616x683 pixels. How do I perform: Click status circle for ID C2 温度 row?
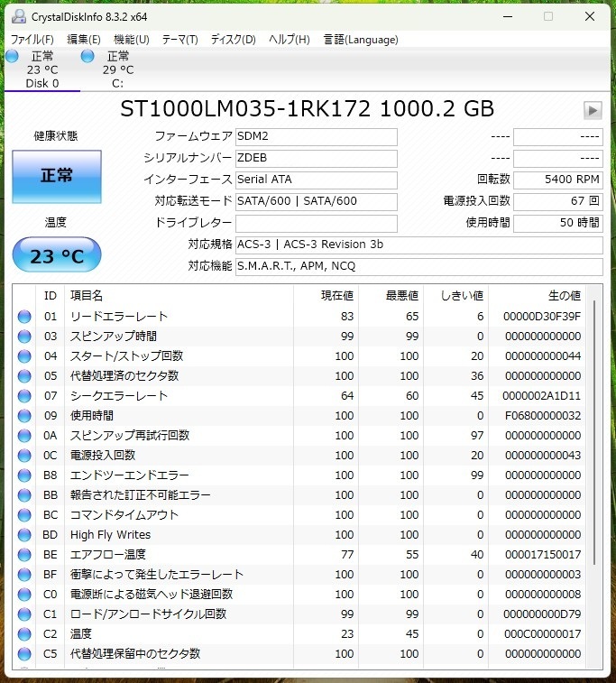(x=24, y=634)
